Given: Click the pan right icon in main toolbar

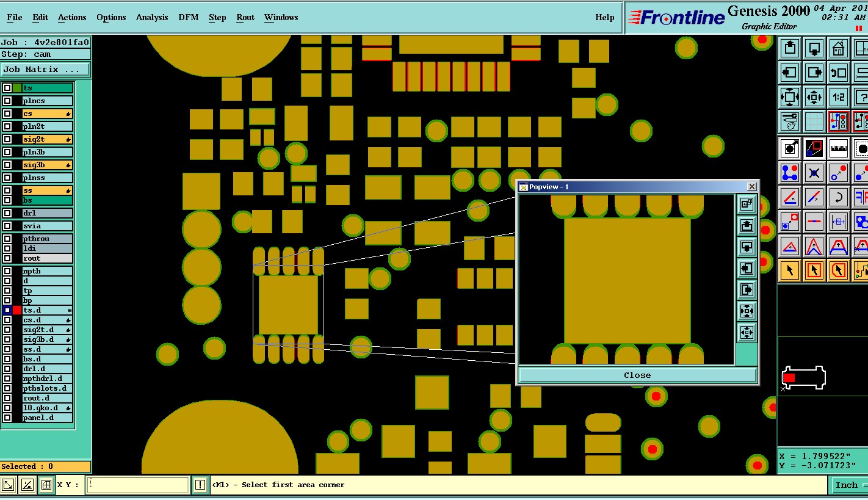Looking at the screenshot, I should [814, 72].
